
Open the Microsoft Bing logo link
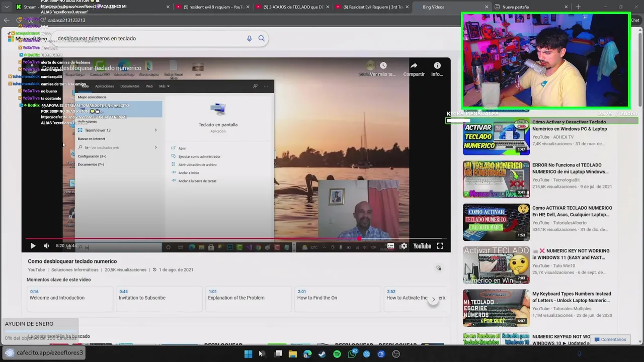coord(28,39)
